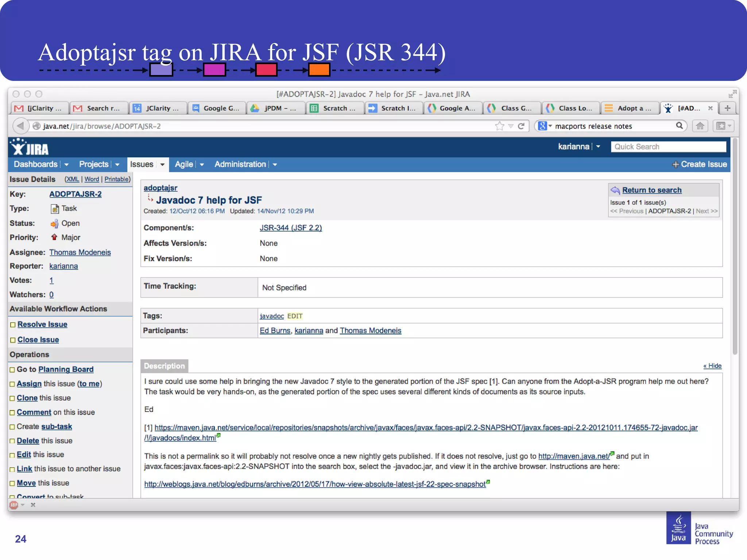Screen dimensions: 747x560
Task: Click the square beside Comment on this issue
Action: (x=12, y=413)
